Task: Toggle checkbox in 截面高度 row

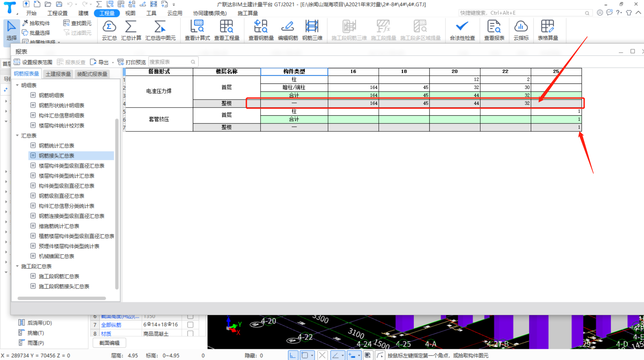Action: tap(190, 316)
